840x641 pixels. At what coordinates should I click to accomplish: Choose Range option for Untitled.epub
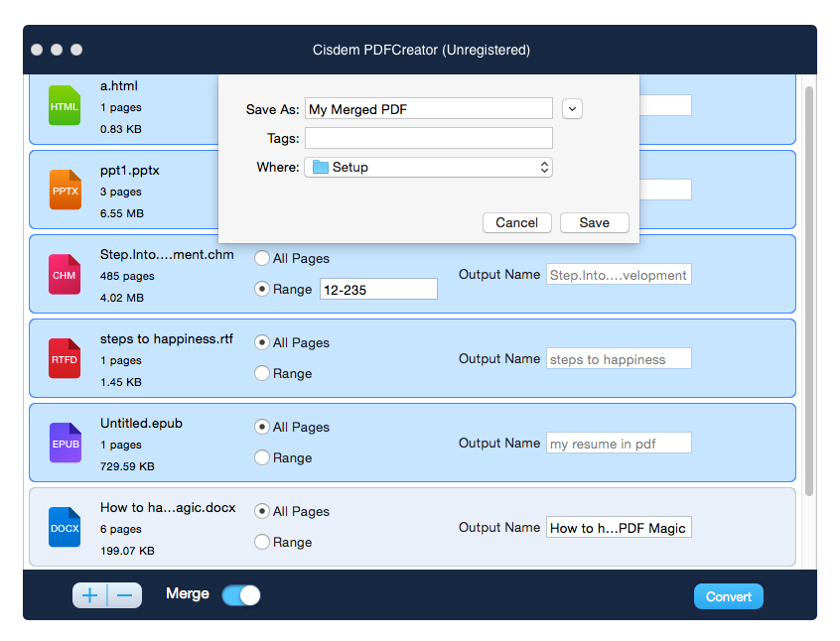[260, 457]
